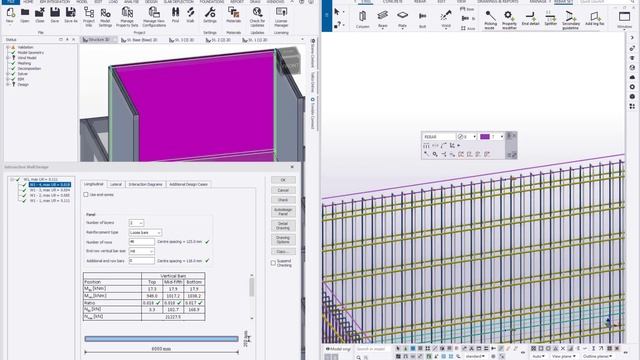Click the Property modifier tool
640x360 pixels.
tap(509, 20)
